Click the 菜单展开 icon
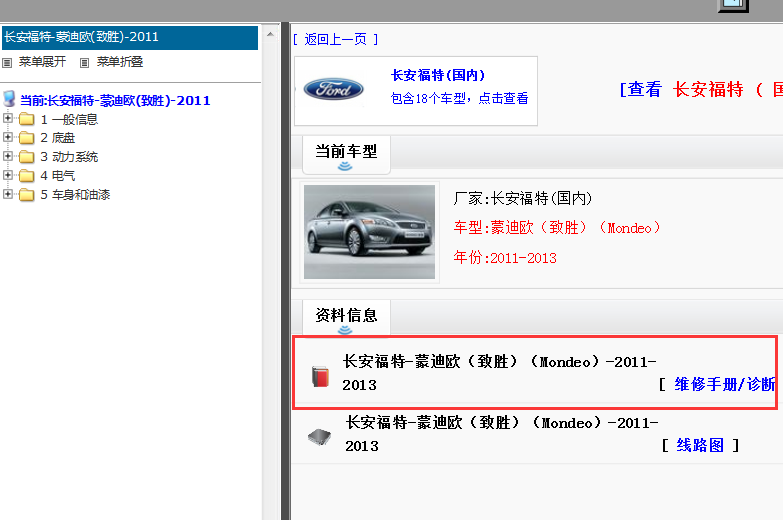Screen dimensions: 783x520 7,63
